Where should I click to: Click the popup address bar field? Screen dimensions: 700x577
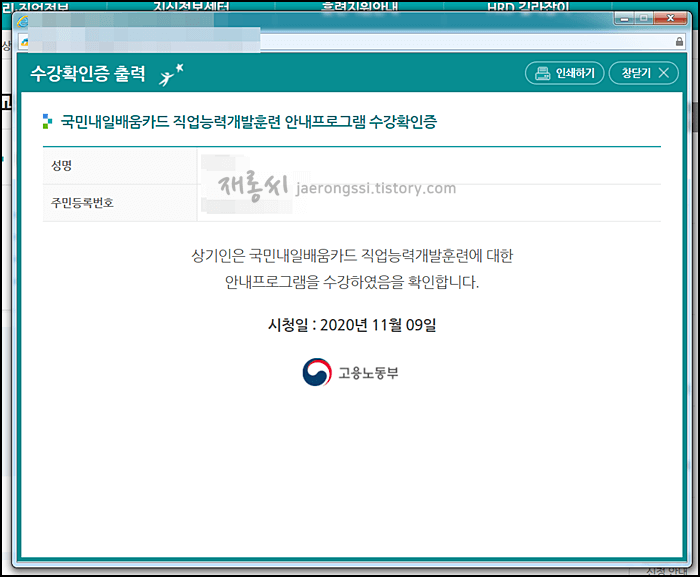click(x=351, y=42)
